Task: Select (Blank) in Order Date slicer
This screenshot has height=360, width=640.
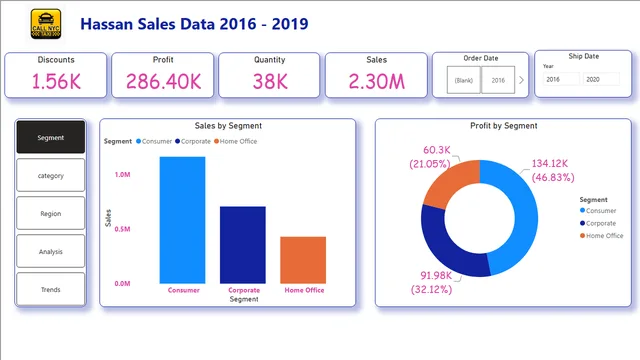Action: coord(464,80)
